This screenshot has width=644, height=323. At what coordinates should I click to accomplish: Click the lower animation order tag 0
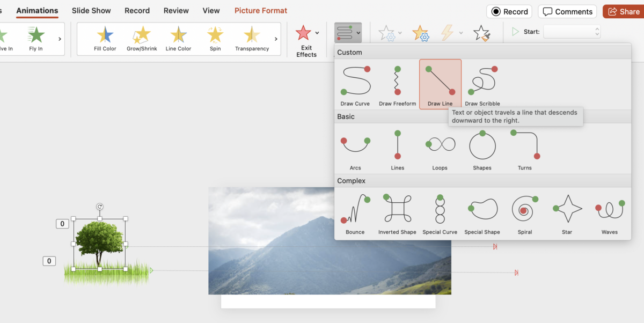pos(49,261)
